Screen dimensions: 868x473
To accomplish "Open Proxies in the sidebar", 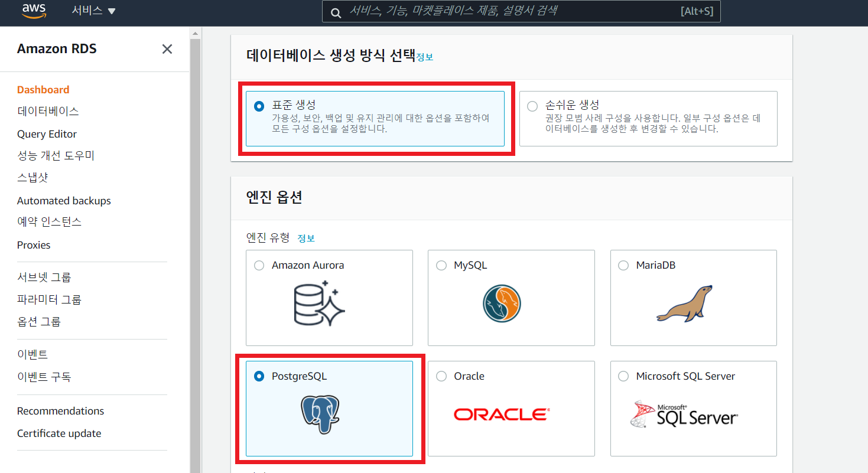I will (34, 245).
